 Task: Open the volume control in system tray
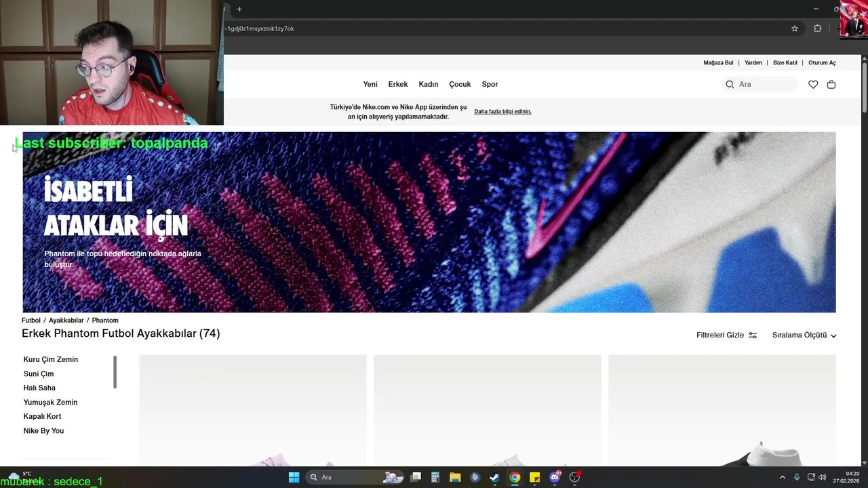822,477
